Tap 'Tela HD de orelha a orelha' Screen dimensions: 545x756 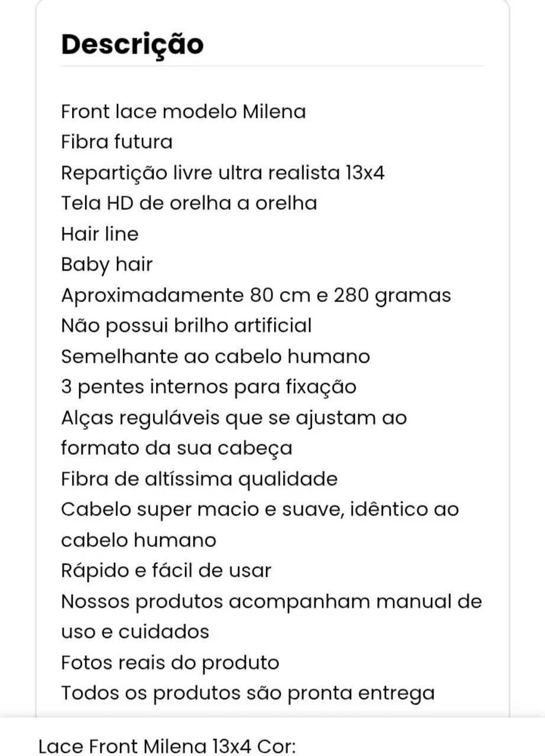(x=189, y=203)
